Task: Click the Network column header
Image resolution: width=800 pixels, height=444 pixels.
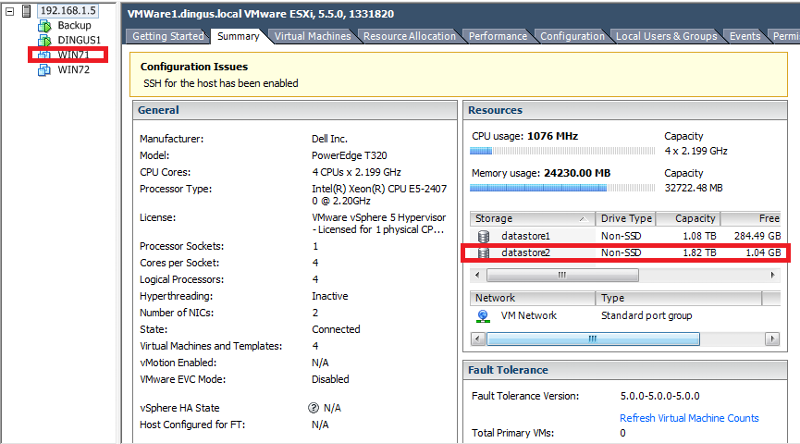Action: pyautogui.click(x=532, y=298)
